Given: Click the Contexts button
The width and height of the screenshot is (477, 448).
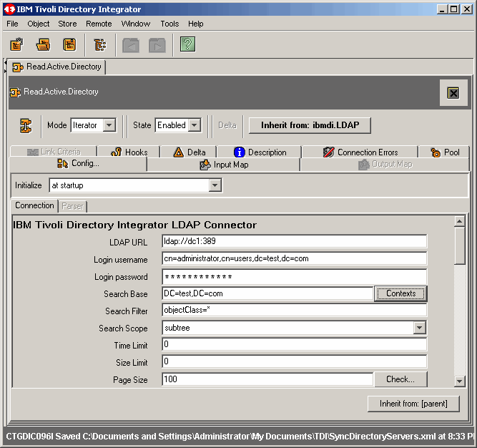Looking at the screenshot, I should point(400,293).
